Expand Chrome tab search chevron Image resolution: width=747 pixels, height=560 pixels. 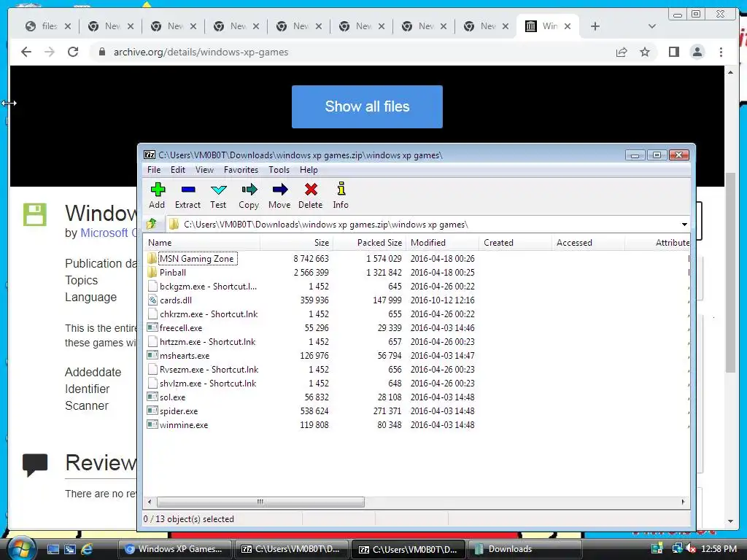click(651, 26)
